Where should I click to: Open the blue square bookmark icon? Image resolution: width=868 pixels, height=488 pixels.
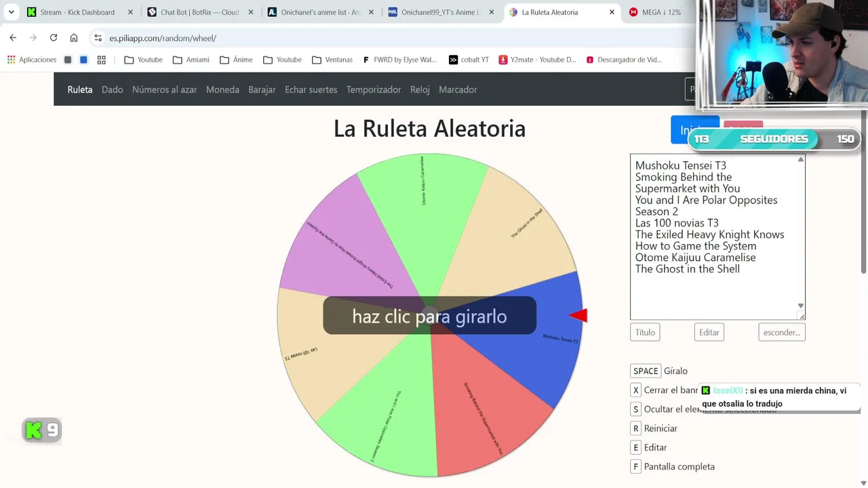pyautogui.click(x=83, y=60)
